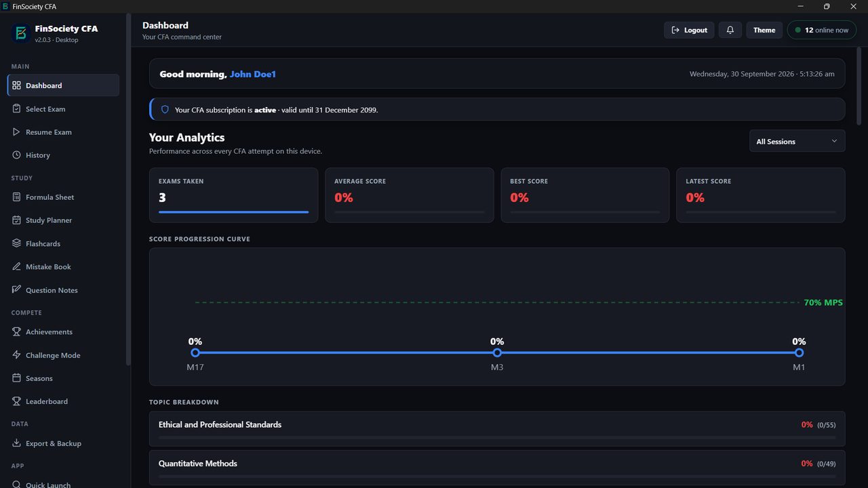Image resolution: width=868 pixels, height=488 pixels.
Task: Open Quick Launch from the sidebar
Action: point(63,483)
